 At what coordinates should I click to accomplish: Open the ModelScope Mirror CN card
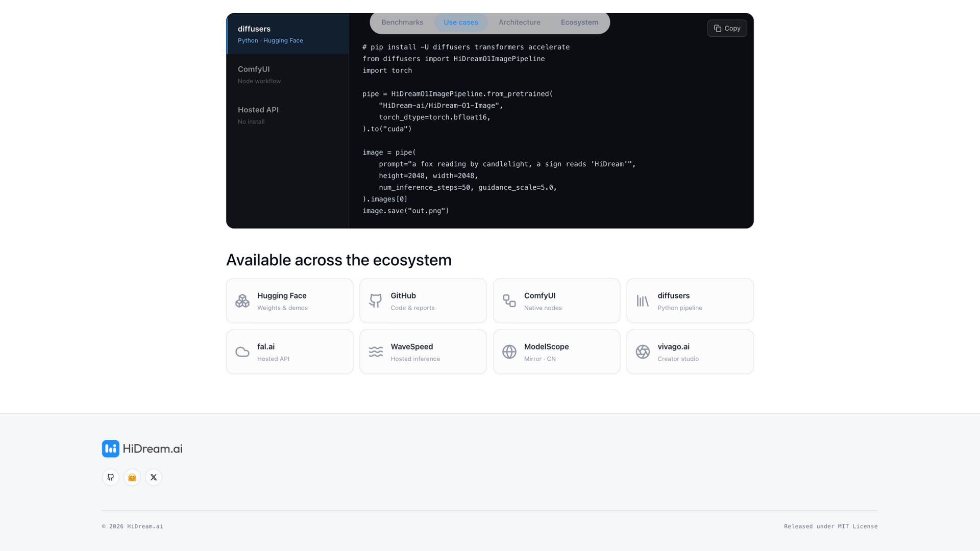pyautogui.click(x=556, y=352)
